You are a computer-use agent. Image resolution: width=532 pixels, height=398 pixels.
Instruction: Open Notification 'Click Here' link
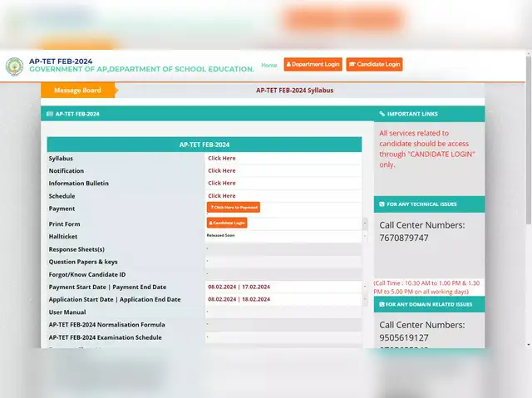222,170
